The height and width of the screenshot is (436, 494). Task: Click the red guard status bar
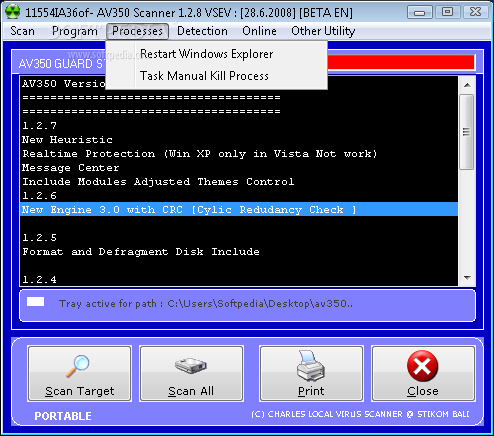[401, 62]
